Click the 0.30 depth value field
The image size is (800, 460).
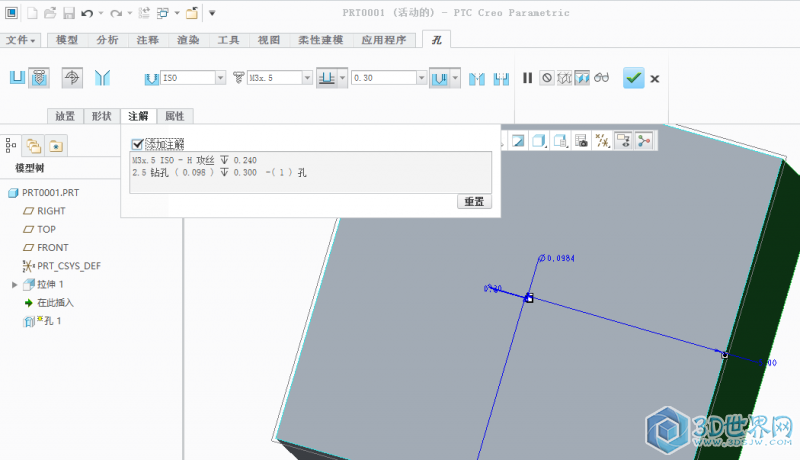[384, 78]
